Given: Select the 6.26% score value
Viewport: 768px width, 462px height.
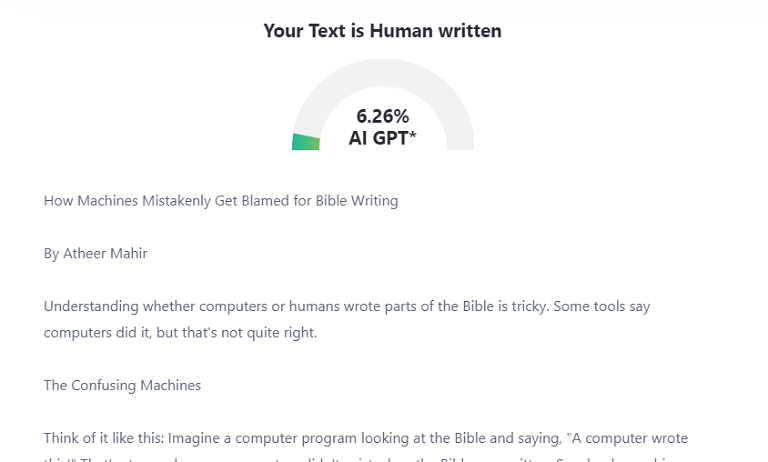Looking at the screenshot, I should click(383, 116).
